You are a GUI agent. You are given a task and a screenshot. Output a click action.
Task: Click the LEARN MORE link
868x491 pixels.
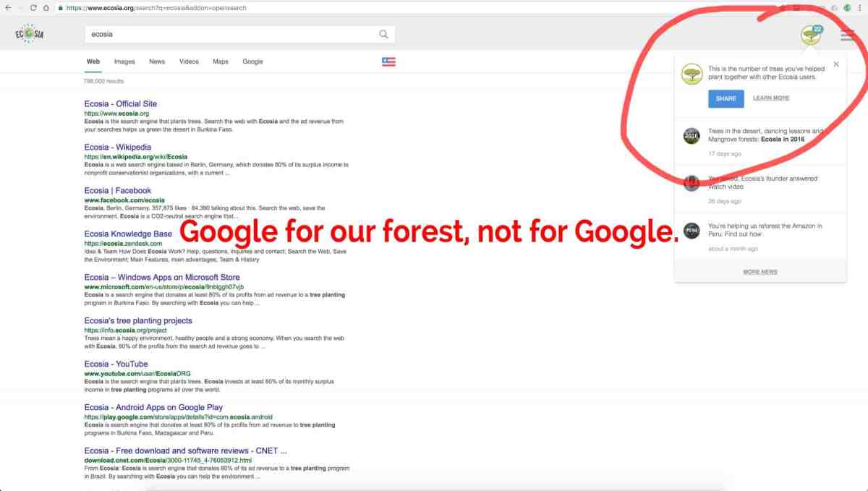[771, 98]
